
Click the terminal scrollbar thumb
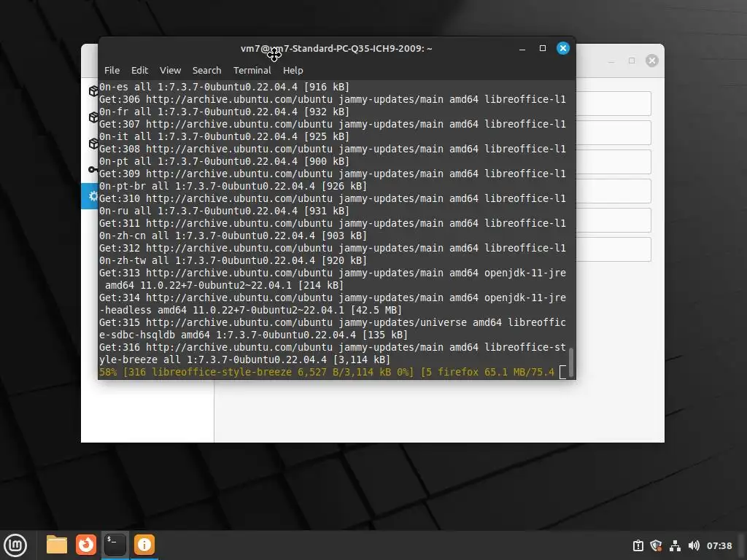570,362
